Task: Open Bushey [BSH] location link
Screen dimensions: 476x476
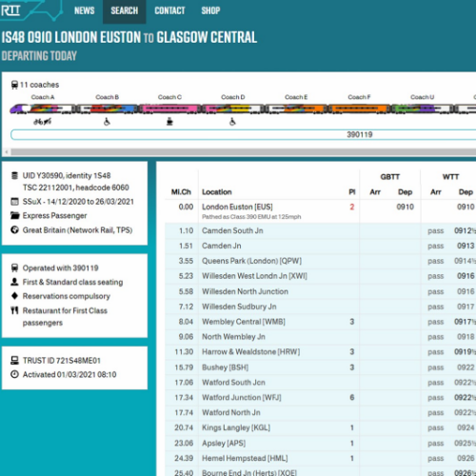Action: tap(226, 367)
